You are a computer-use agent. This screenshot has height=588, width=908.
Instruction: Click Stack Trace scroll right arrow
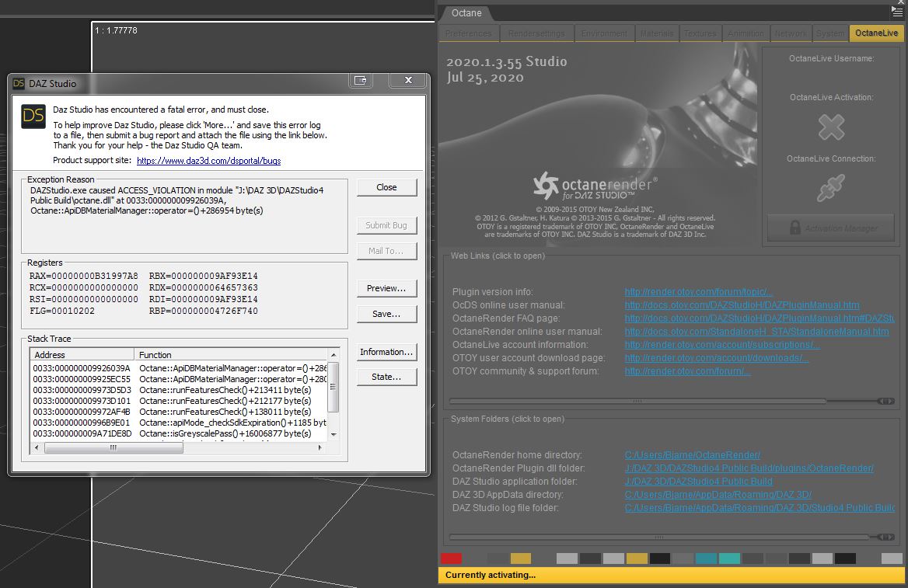tap(320, 447)
